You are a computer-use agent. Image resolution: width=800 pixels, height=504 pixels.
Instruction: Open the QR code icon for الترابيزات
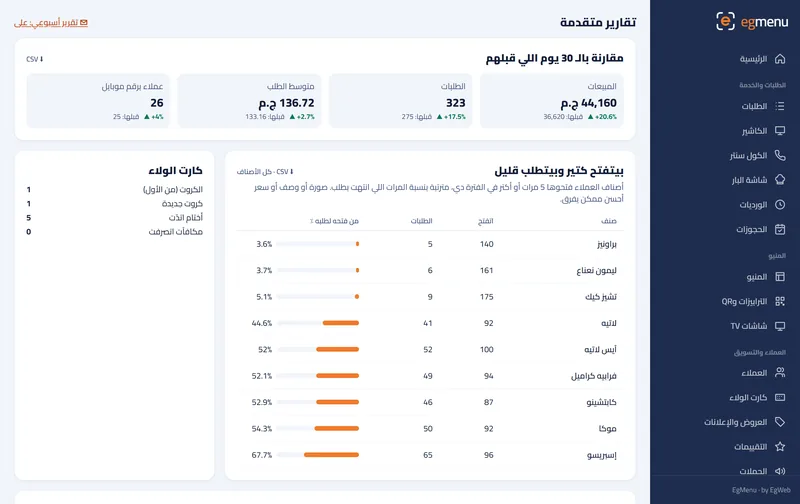[x=780, y=301]
